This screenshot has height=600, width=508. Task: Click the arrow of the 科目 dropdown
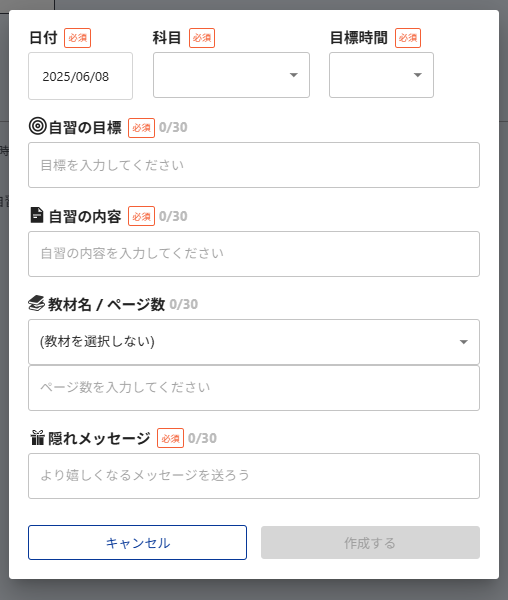pyautogui.click(x=294, y=75)
